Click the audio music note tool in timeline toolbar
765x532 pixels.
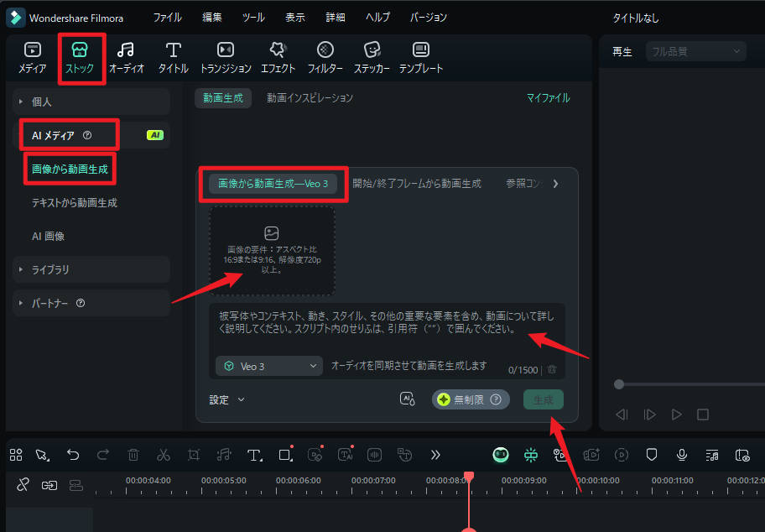[224, 455]
